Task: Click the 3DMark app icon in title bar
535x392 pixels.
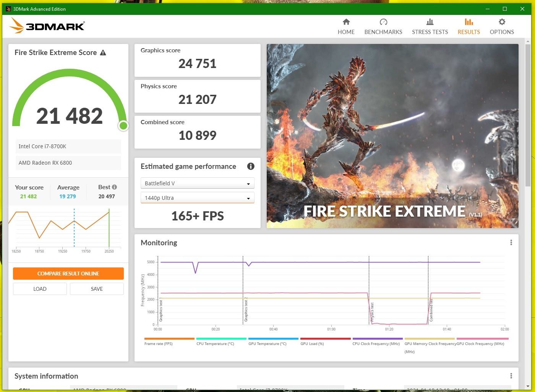Action: pos(8,9)
